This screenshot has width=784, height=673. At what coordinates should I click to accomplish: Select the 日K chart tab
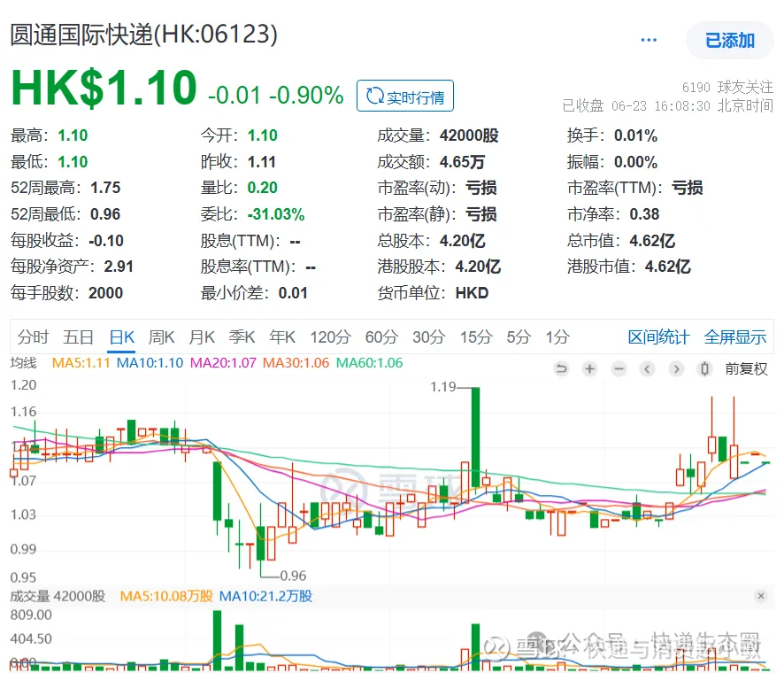pos(121,337)
